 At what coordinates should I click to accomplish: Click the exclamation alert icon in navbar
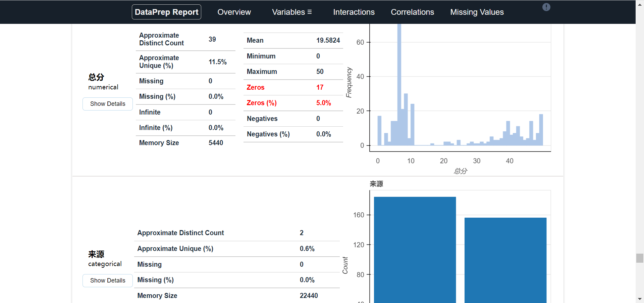(x=546, y=7)
